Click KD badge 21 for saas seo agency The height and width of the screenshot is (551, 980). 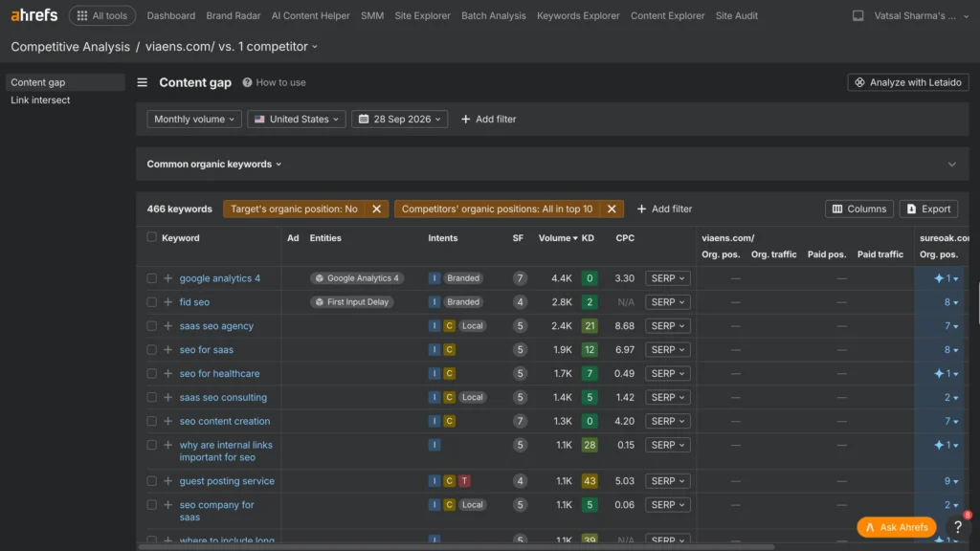point(589,325)
